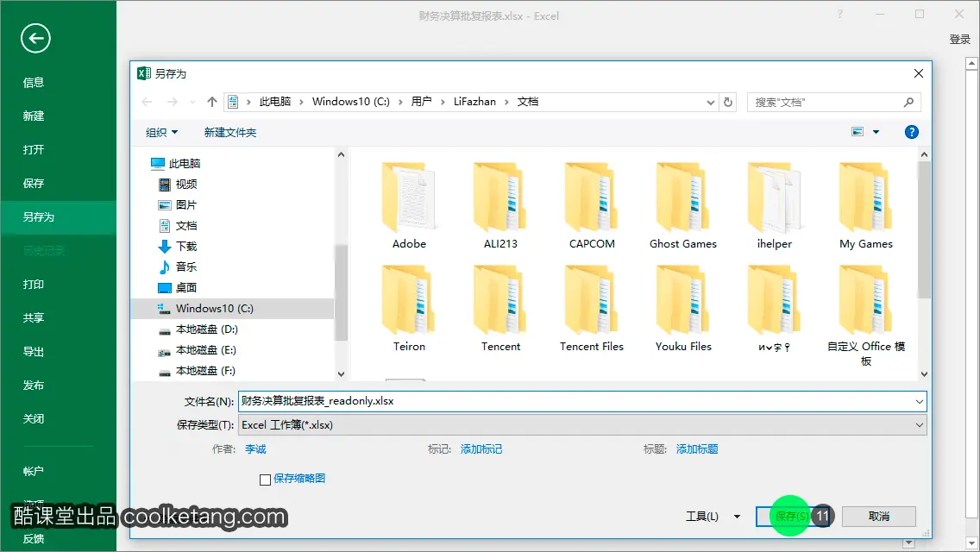Open the 自定义 Office 模板 folder
Image resolution: width=980 pixels, height=552 pixels.
tap(865, 316)
